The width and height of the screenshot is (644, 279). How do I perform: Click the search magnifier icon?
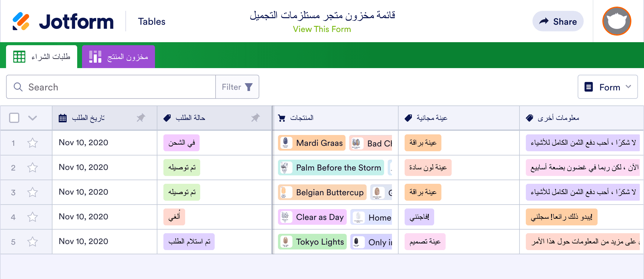[18, 87]
